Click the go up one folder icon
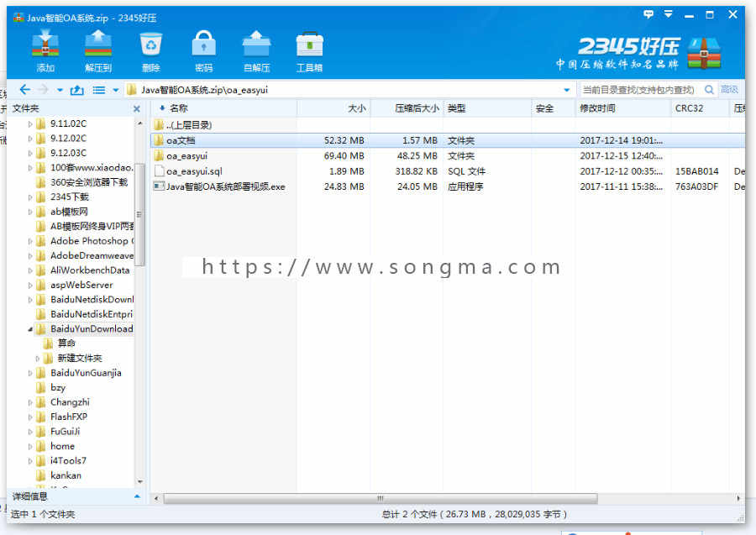 point(76,90)
